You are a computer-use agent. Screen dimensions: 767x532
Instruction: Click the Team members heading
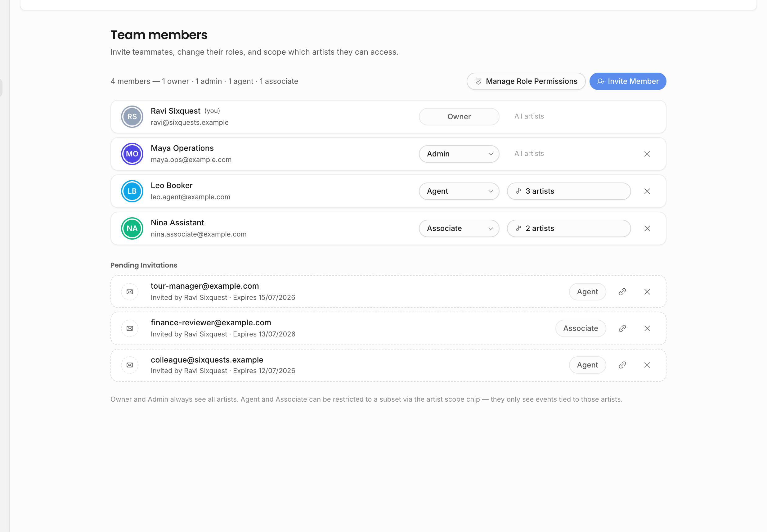[x=159, y=35]
